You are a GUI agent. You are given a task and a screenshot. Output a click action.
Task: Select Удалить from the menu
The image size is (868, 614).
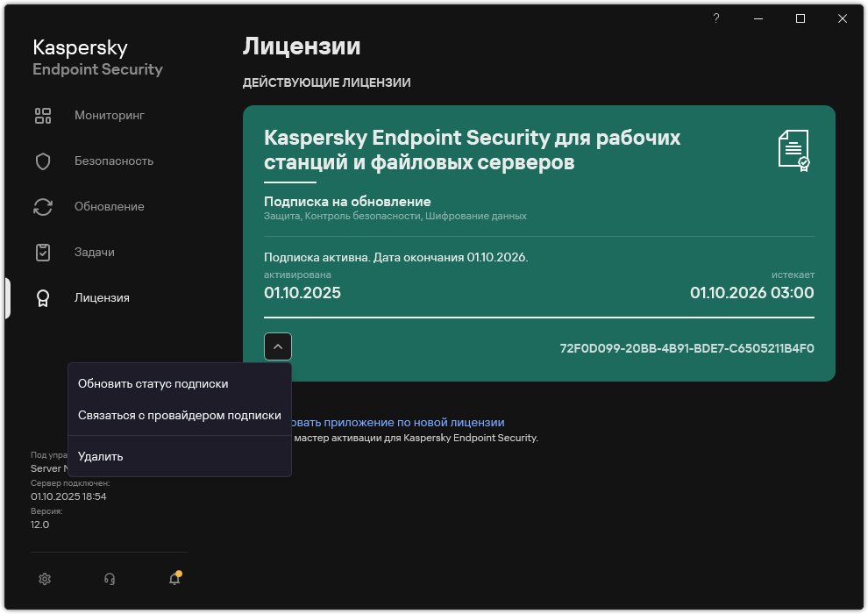(x=100, y=456)
